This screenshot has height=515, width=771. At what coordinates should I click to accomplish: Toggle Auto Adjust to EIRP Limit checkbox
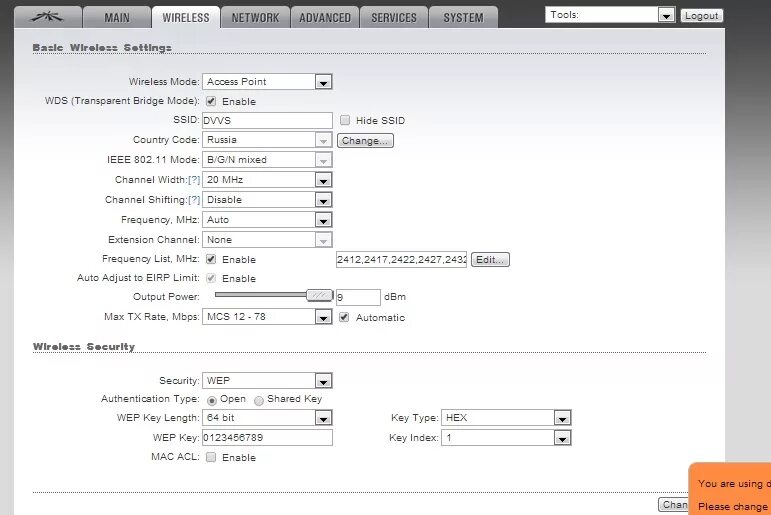click(x=211, y=278)
